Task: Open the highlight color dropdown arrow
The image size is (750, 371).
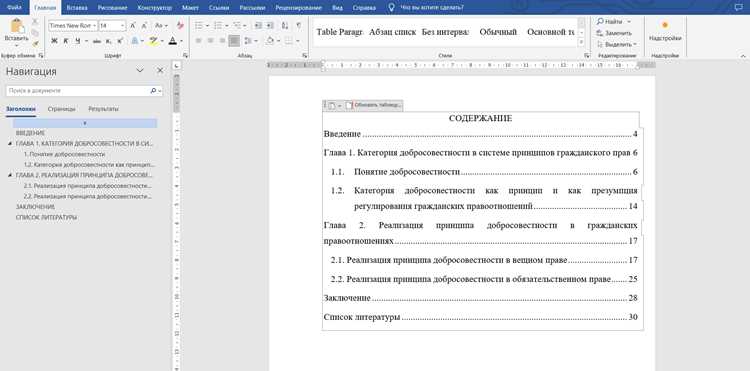Action: point(163,41)
